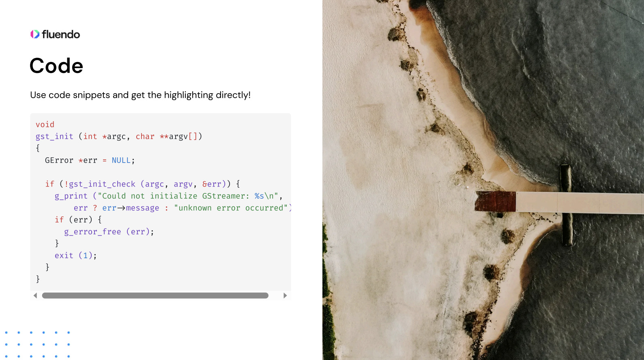Click the left arrow of code scrollbar

pyautogui.click(x=35, y=296)
